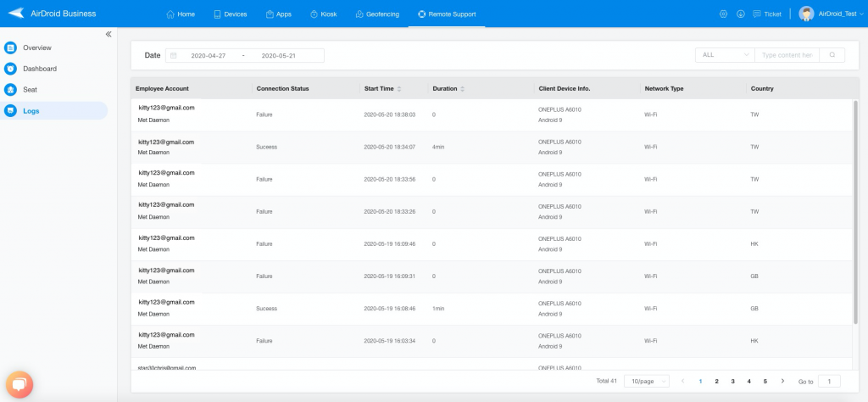The height and width of the screenshot is (402, 868).
Task: Click the Client Device Info. column header
Action: coord(564,88)
